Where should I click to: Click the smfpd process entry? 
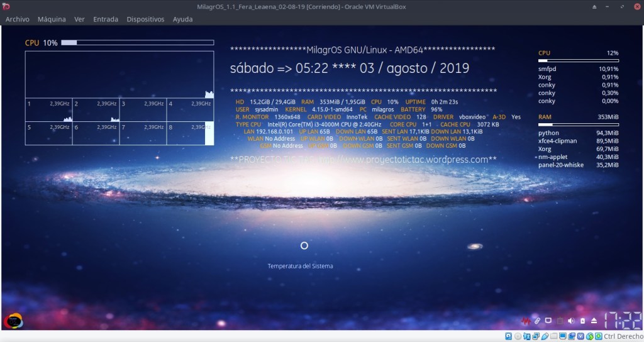click(x=579, y=69)
